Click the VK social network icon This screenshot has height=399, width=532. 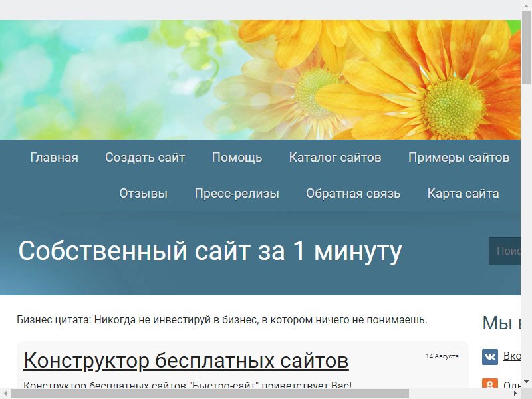[x=490, y=357]
